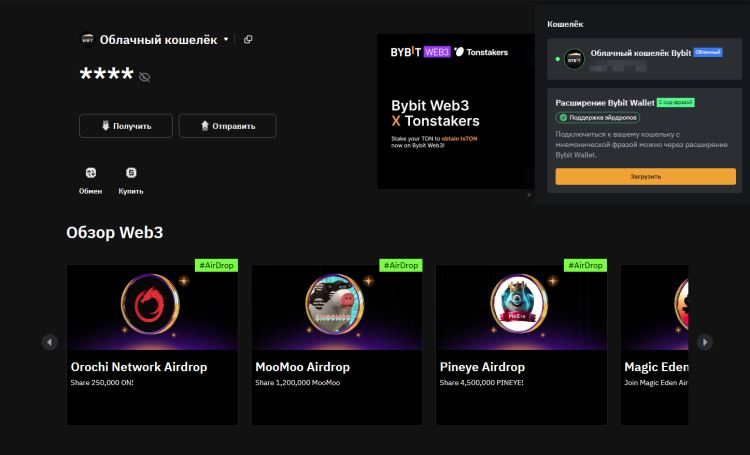Click the Tonstakers logo in the banner
The image size is (750, 455).
click(x=481, y=52)
